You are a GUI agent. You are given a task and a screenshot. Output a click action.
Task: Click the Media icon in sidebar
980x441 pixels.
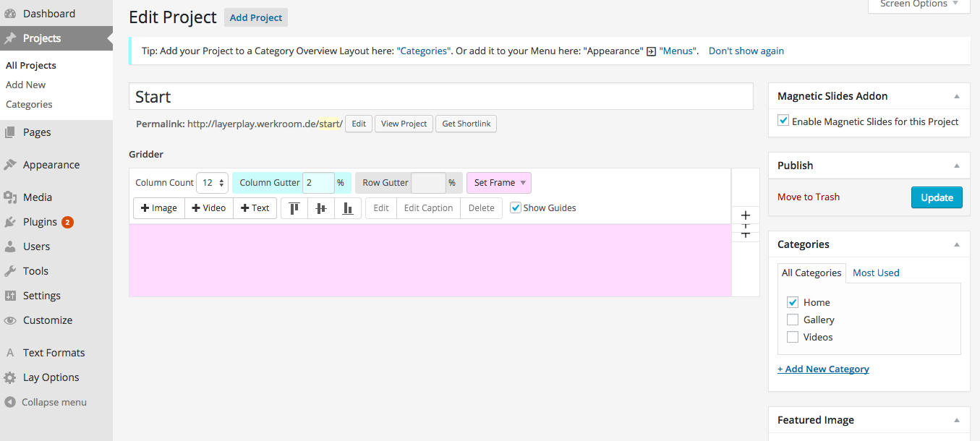click(x=10, y=197)
